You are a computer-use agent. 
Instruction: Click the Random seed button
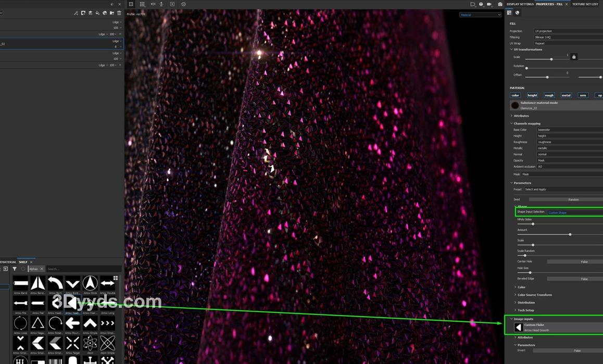click(573, 199)
